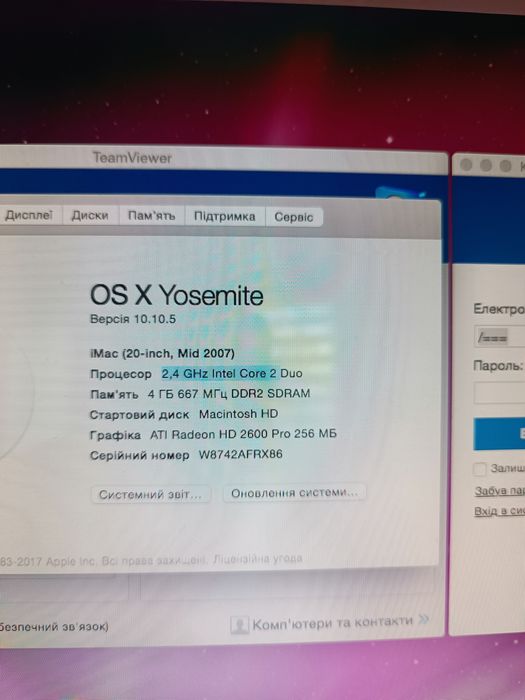Select the Пам'ять tab
525x700 pixels.
pyautogui.click(x=151, y=216)
